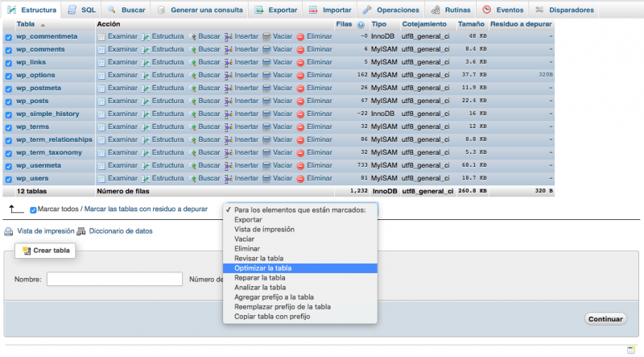Click the Diccionario de datos icon
Image resolution: width=644 pixels, height=357 pixels.
(x=81, y=231)
